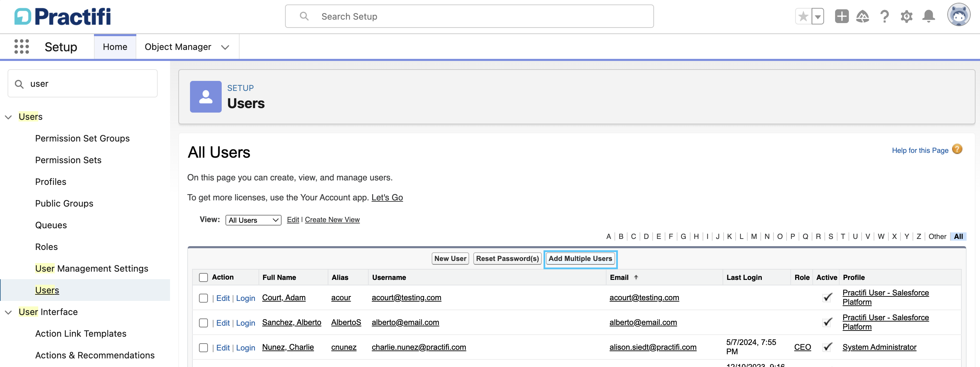
Task: Click the New User button
Action: coord(450,259)
